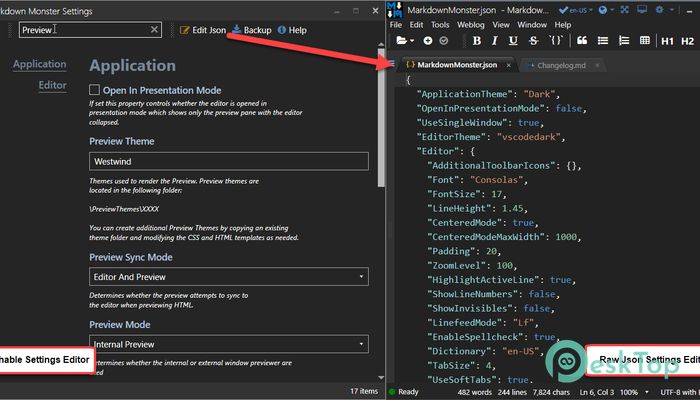
Task: Open the File menu
Action: [x=396, y=25]
